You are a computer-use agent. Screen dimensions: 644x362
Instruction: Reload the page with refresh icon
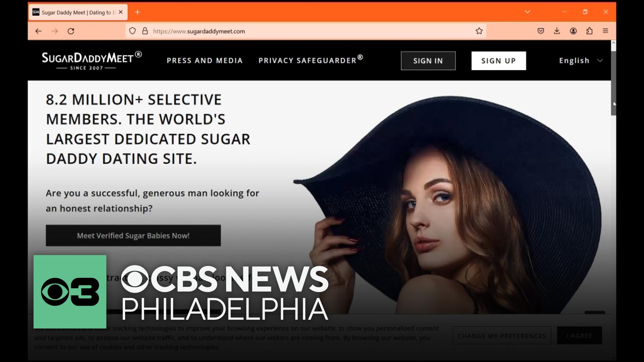tap(71, 31)
